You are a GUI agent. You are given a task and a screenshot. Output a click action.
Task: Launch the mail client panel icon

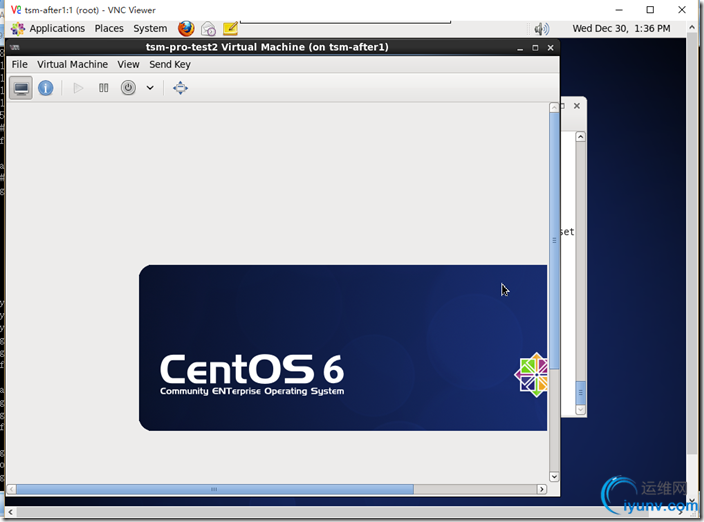208,29
